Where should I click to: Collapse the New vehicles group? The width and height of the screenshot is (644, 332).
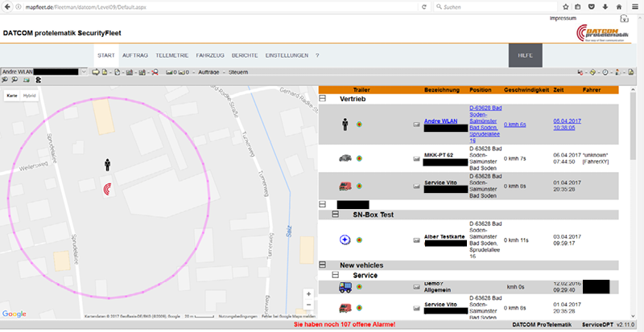coord(323,264)
